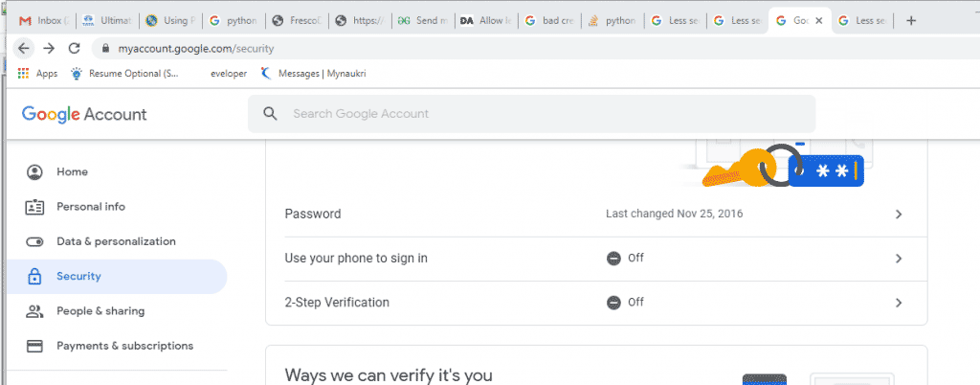Viewport: 980px width, 385px height.
Task: Expand the Password row chevron
Action: click(898, 215)
